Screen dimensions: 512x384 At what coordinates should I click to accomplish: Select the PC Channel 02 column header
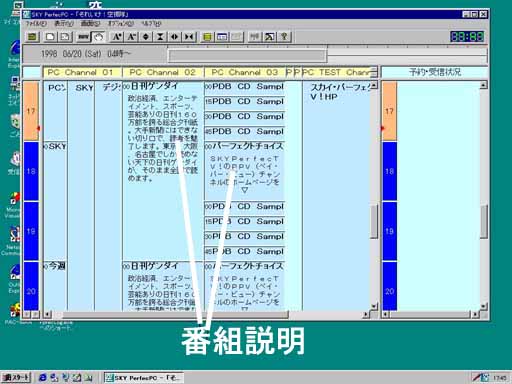tap(163, 72)
